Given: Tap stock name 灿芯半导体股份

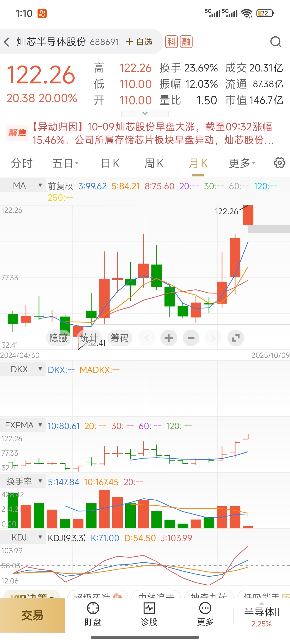Looking at the screenshot, I should tap(51, 42).
